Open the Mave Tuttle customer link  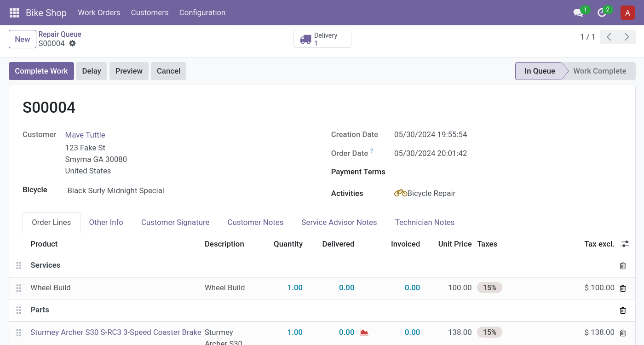pos(85,135)
